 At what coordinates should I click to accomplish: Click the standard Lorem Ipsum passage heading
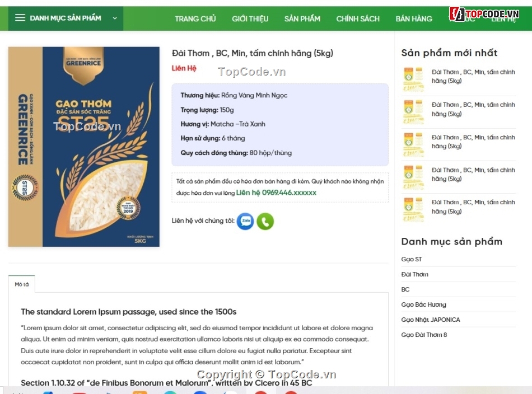tap(129, 312)
